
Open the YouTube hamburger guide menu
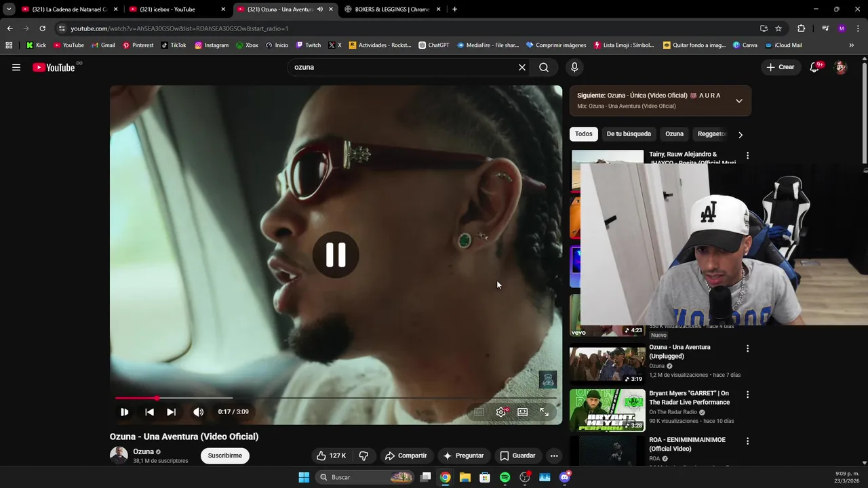[16, 67]
